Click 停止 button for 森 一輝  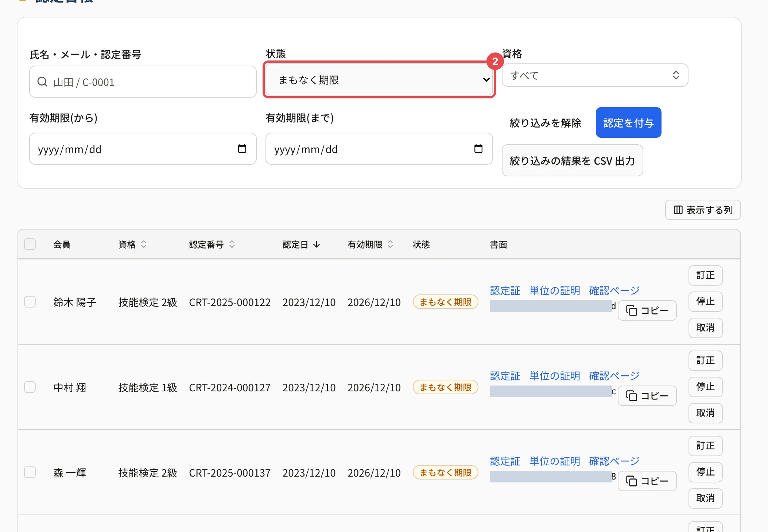tap(706, 472)
